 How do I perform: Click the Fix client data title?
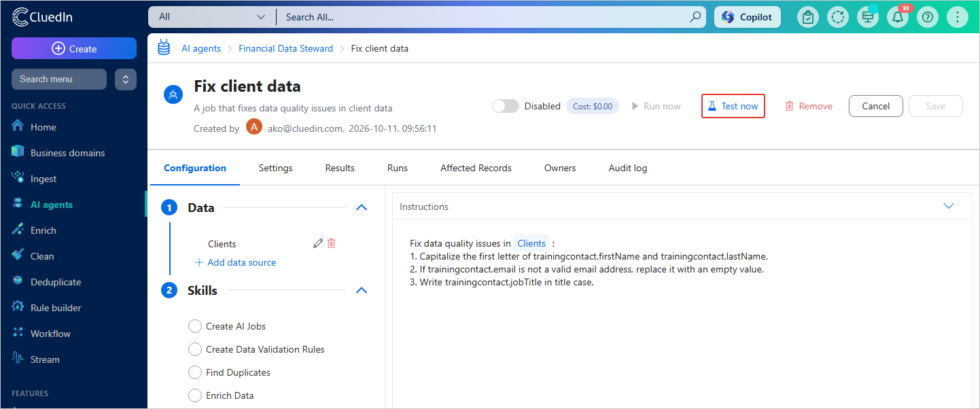click(x=247, y=86)
